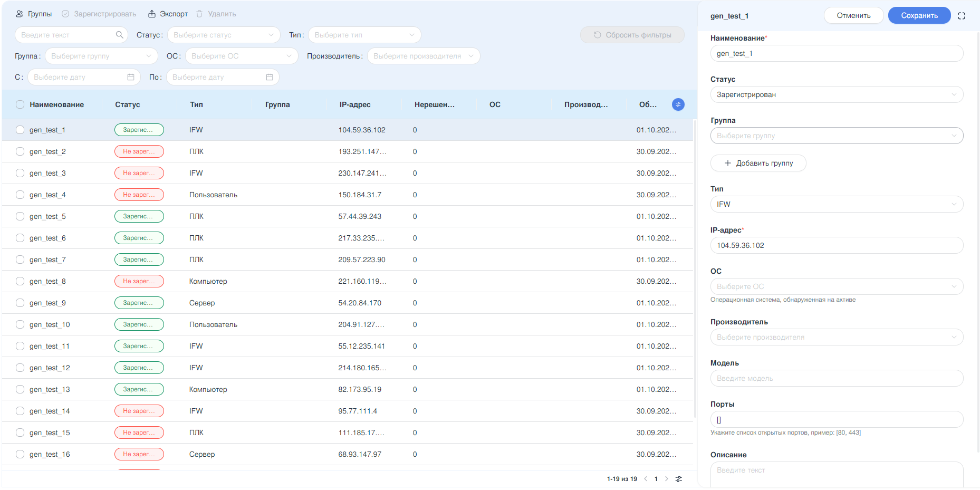Check the gen_test_12 row checkbox
Viewport: 980px width, 490px height.
pos(20,368)
